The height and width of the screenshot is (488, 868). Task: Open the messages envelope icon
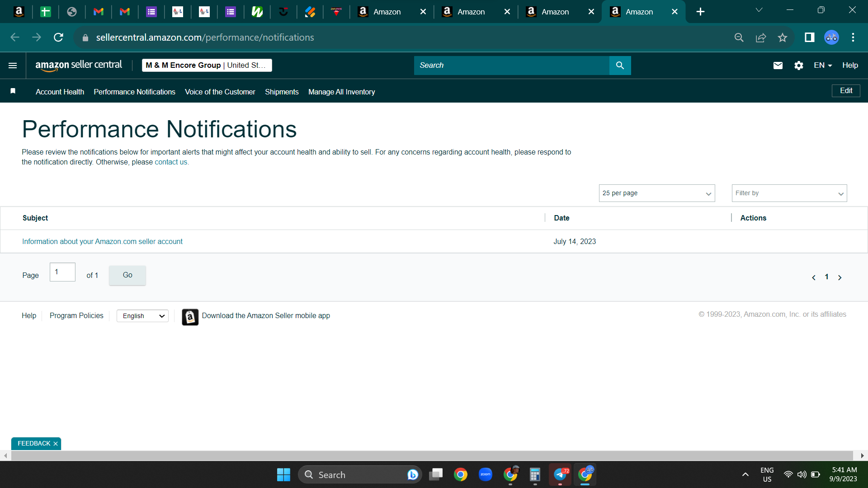778,66
